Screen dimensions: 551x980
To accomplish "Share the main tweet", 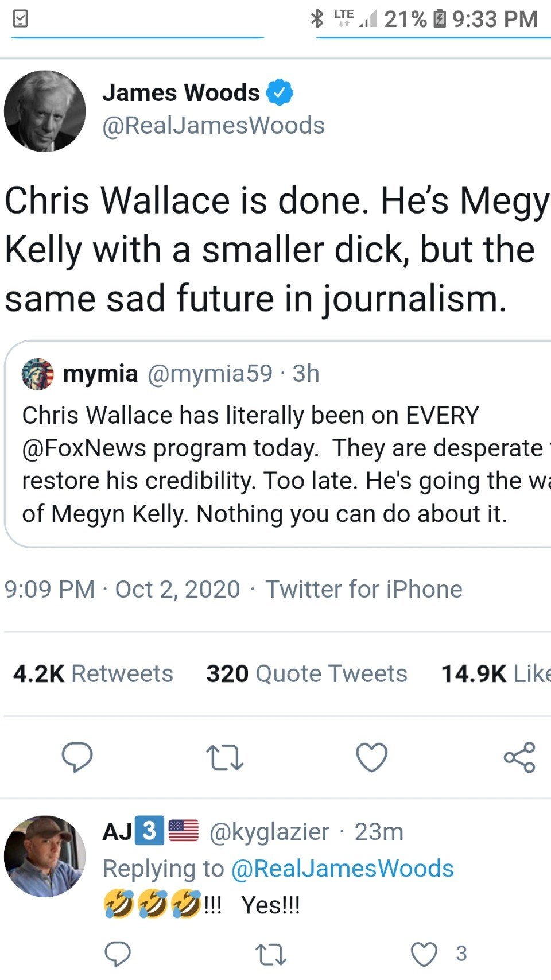I will pyautogui.click(x=519, y=757).
